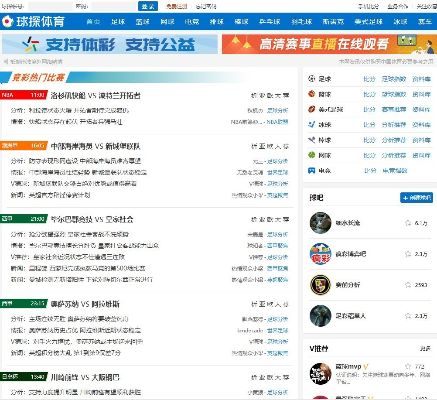Open match 中部海岸海员 VS 新城堡联队
This screenshot has height=400, width=437.
[95, 146]
